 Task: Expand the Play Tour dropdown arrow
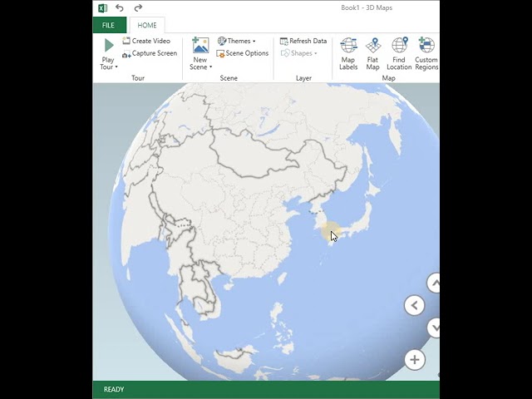pos(116,66)
